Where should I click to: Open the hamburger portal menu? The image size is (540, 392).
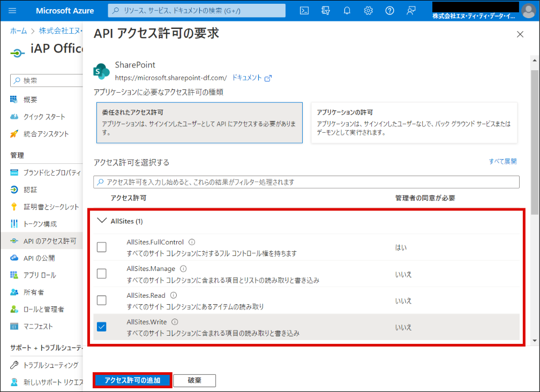pyautogui.click(x=13, y=11)
